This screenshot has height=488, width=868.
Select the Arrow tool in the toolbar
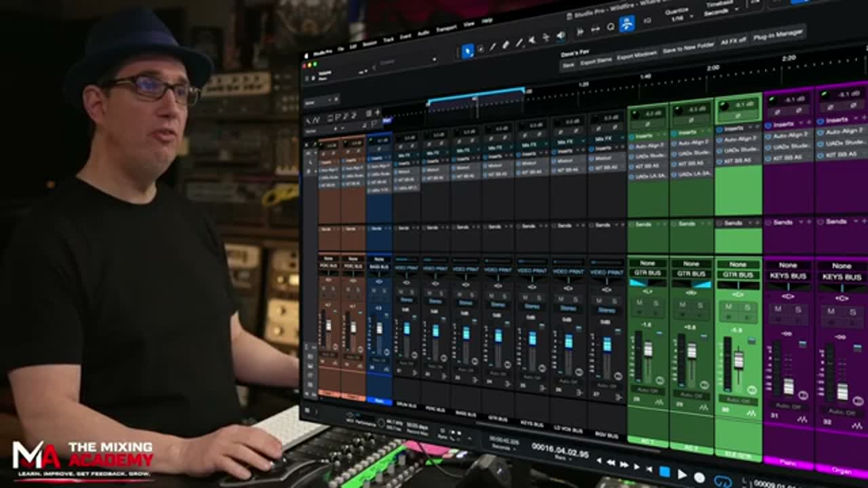tap(467, 51)
